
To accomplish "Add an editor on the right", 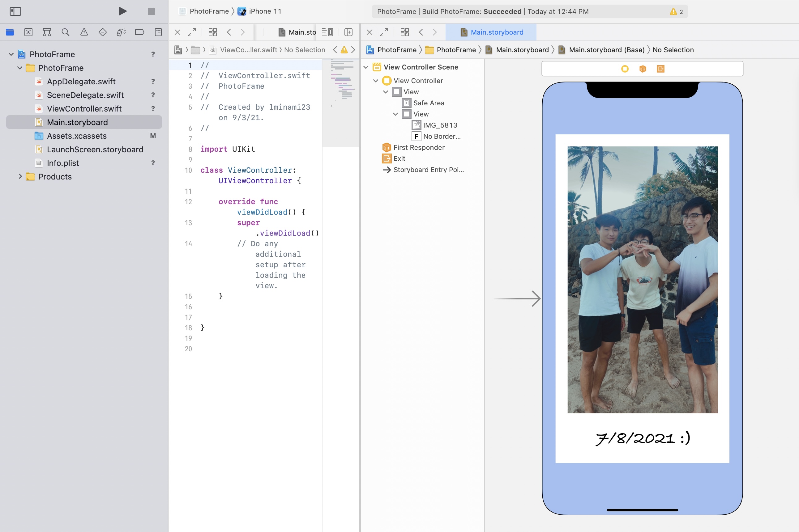I will click(348, 32).
